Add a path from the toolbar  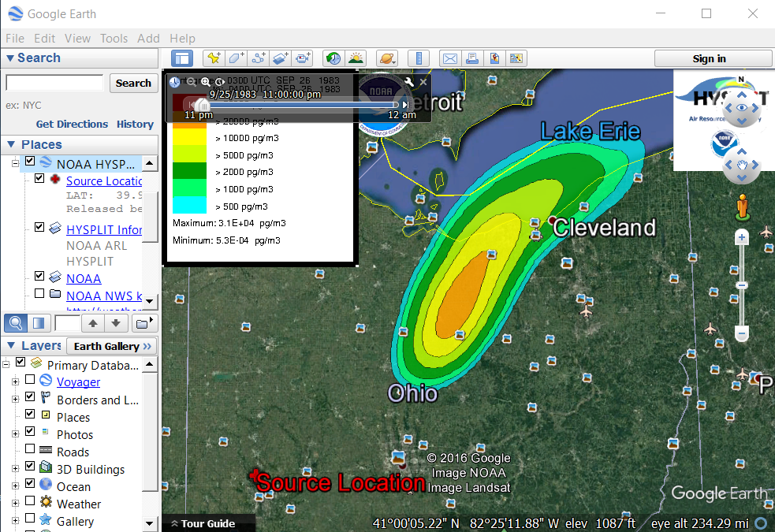258,58
